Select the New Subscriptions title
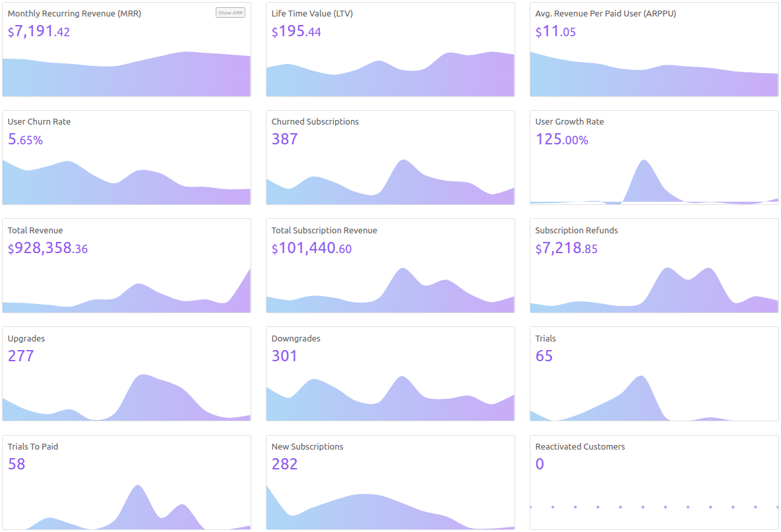 tap(307, 446)
